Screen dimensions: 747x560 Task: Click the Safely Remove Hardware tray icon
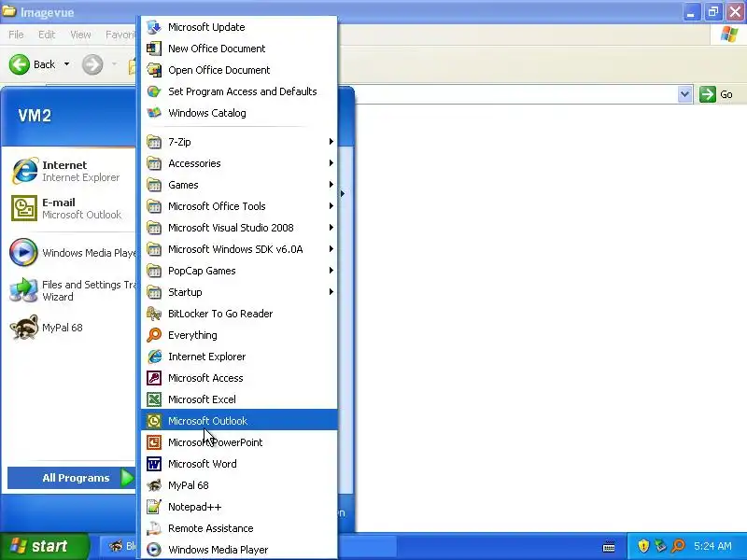pyautogui.click(x=660, y=546)
